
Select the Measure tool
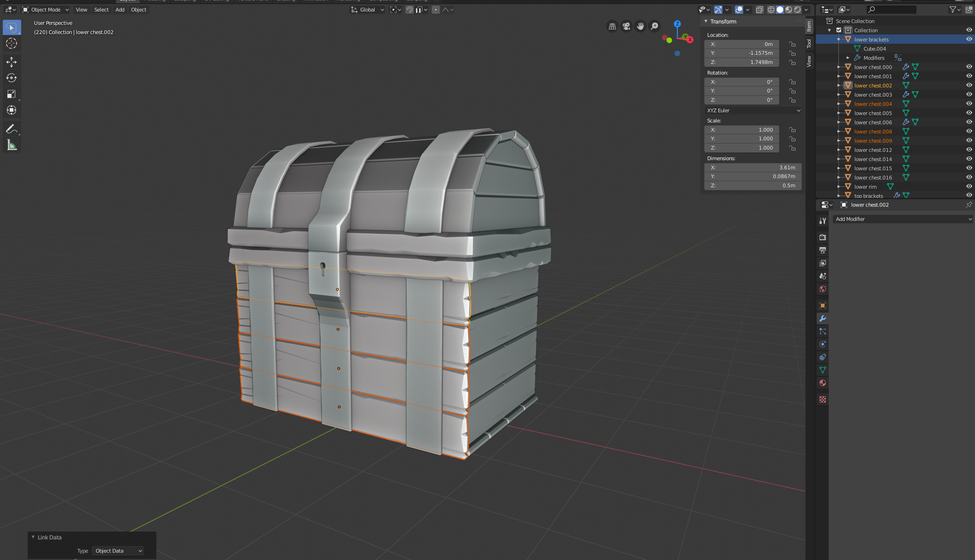point(12,145)
